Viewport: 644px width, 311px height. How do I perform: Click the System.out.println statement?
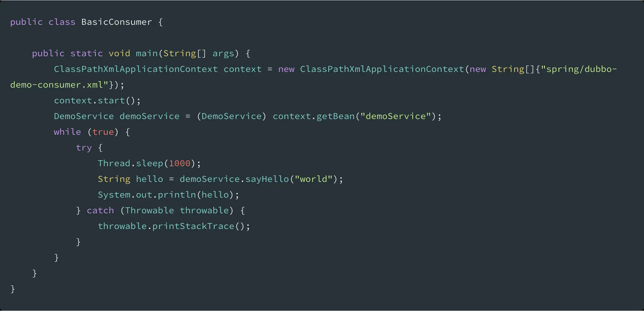[x=169, y=195]
